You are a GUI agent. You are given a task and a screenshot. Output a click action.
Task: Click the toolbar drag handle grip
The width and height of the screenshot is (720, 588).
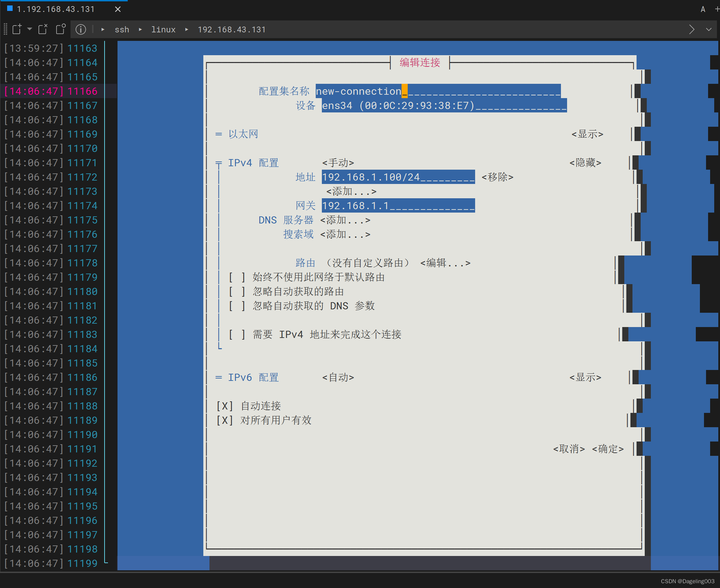tap(5, 29)
